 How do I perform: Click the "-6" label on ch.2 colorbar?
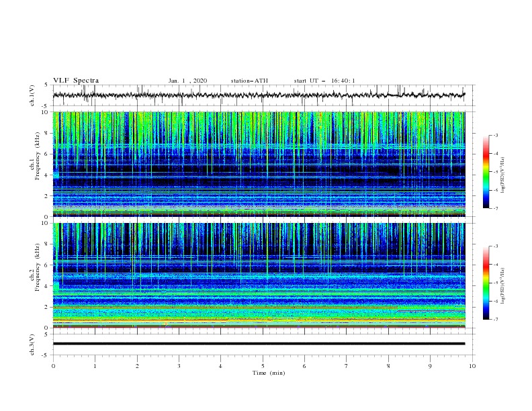pyautogui.click(x=496, y=301)
